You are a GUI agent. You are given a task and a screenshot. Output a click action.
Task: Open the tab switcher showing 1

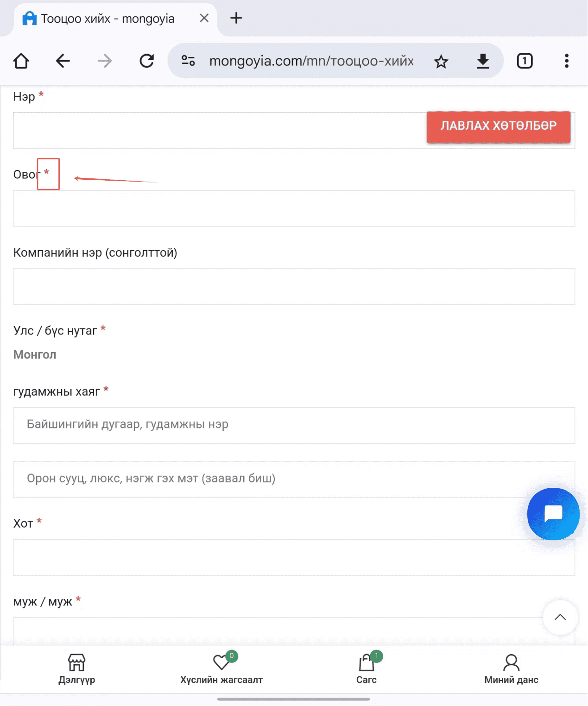[x=525, y=61]
